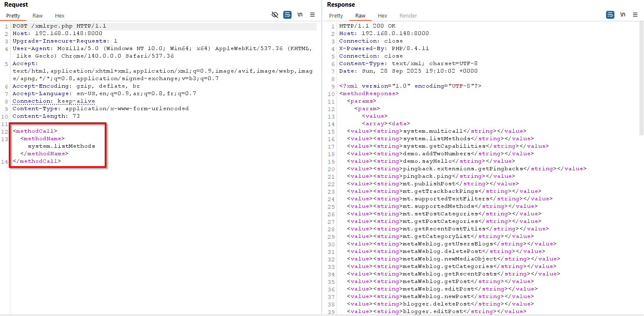This screenshot has height=316, width=644.
Task: Toggle the crossed-eye icon in the Request panel
Action: tap(274, 15)
